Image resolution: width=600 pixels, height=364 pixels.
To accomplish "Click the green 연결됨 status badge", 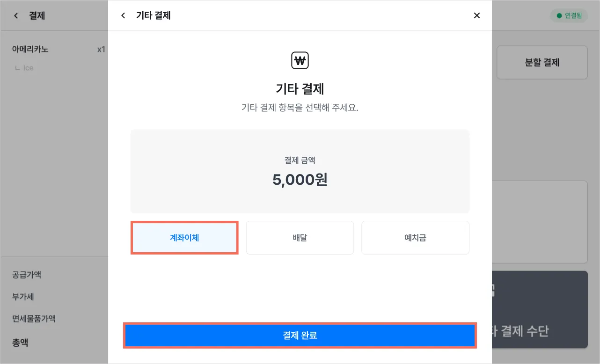I will pyautogui.click(x=569, y=15).
